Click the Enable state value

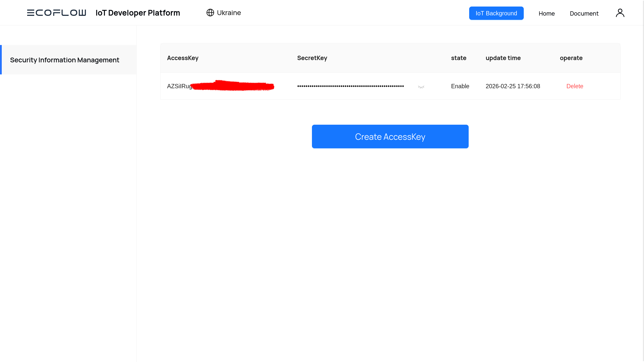click(460, 86)
